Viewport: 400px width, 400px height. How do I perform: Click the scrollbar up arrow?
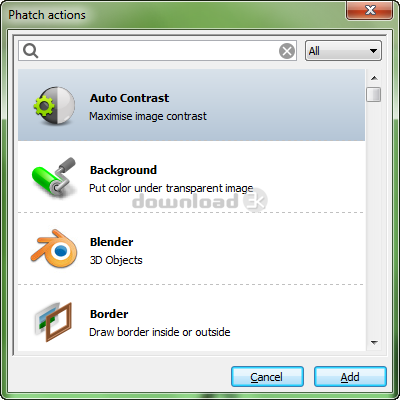[x=374, y=78]
